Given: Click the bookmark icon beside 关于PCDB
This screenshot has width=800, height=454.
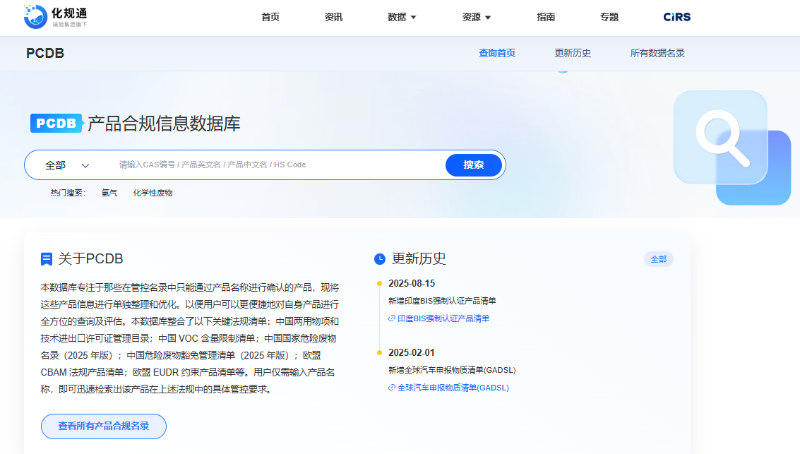Looking at the screenshot, I should (x=46, y=259).
